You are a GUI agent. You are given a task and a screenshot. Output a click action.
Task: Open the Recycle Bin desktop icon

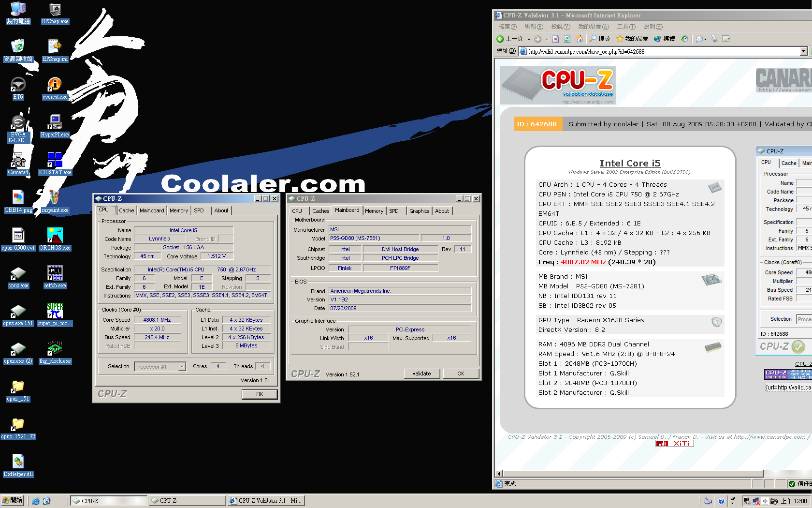pyautogui.click(x=18, y=51)
